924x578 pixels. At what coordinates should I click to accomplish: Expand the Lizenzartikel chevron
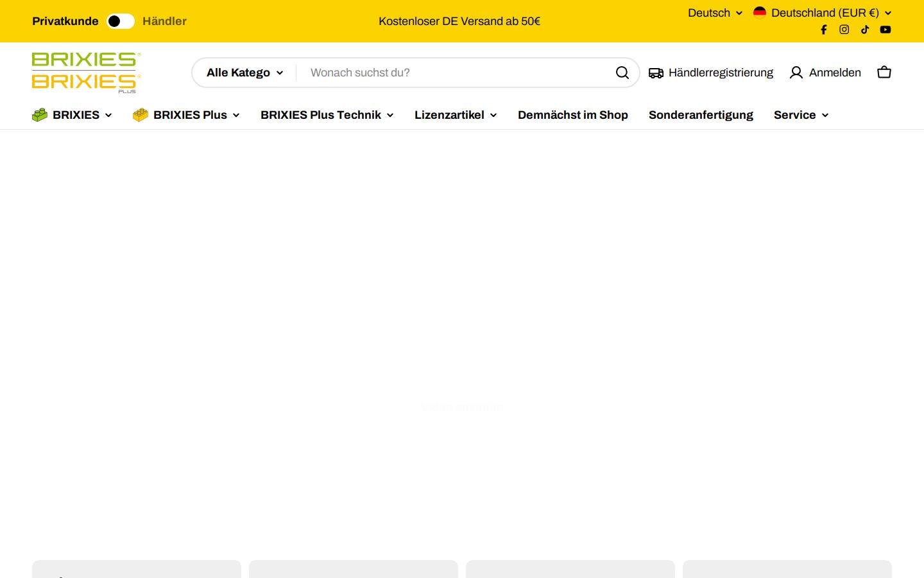click(x=493, y=116)
